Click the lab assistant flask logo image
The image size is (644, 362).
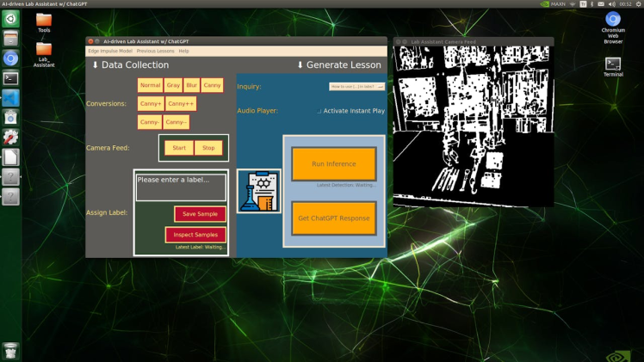coord(258,191)
